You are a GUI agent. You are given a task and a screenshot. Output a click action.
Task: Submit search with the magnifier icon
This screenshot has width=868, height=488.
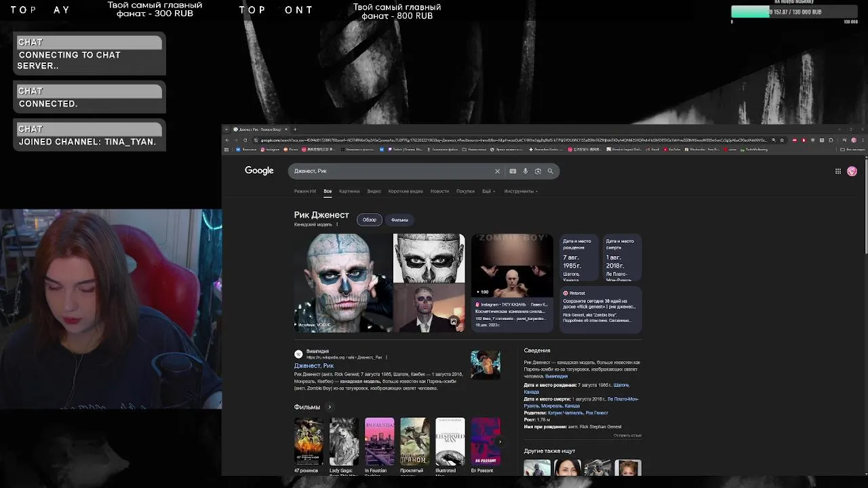[x=550, y=171]
